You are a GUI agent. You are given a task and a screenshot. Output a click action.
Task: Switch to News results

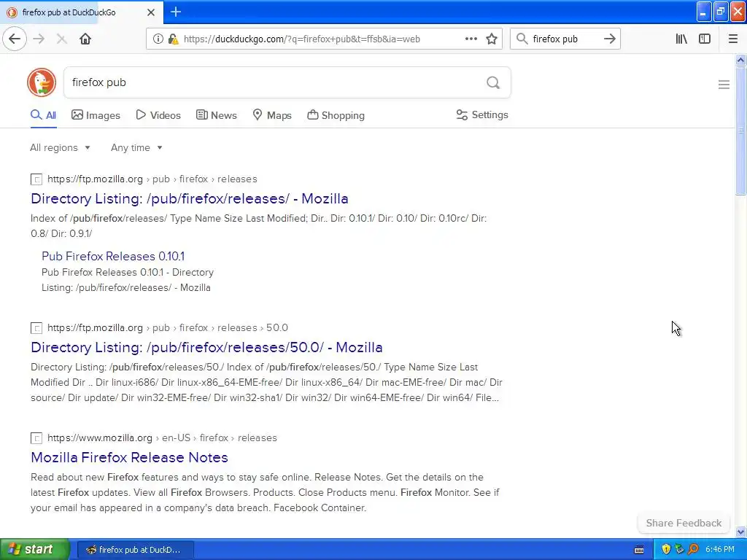[216, 115]
